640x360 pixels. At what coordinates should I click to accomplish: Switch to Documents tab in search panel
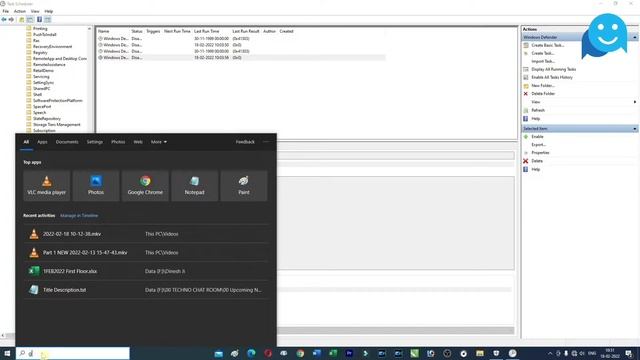point(67,142)
